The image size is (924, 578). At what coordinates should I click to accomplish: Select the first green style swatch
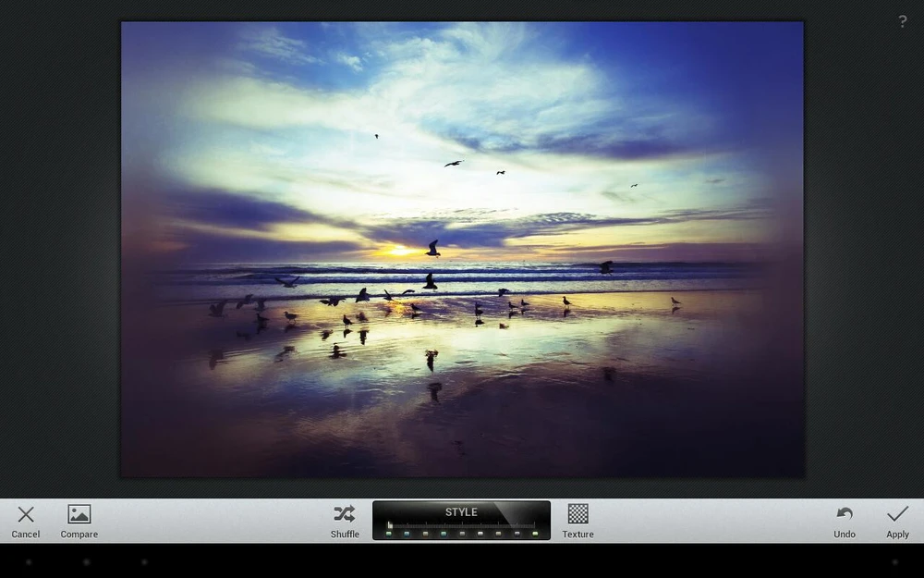389,534
